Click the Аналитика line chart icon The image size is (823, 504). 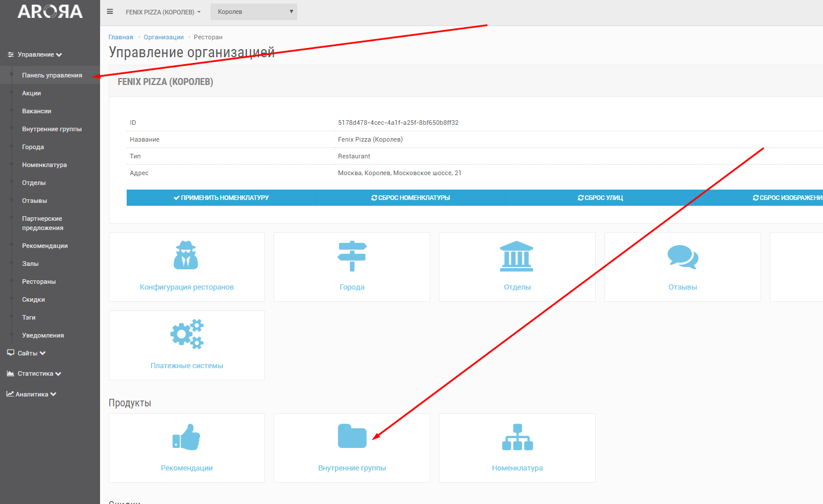pos(10,394)
